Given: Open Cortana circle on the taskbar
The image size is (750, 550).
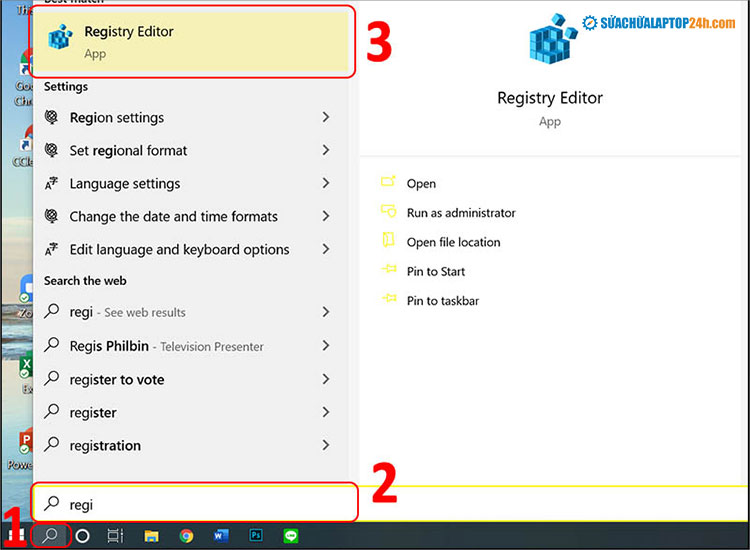Looking at the screenshot, I should tap(82, 536).
